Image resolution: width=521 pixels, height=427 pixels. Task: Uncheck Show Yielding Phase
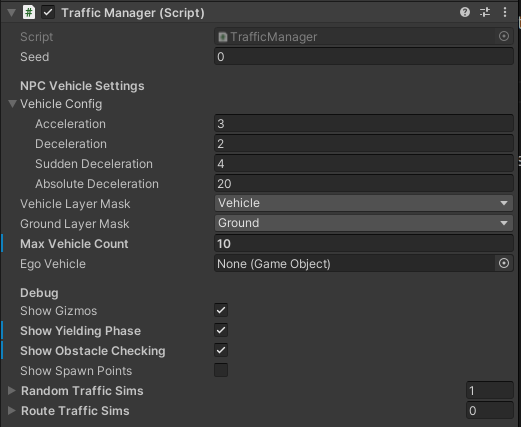[221, 330]
